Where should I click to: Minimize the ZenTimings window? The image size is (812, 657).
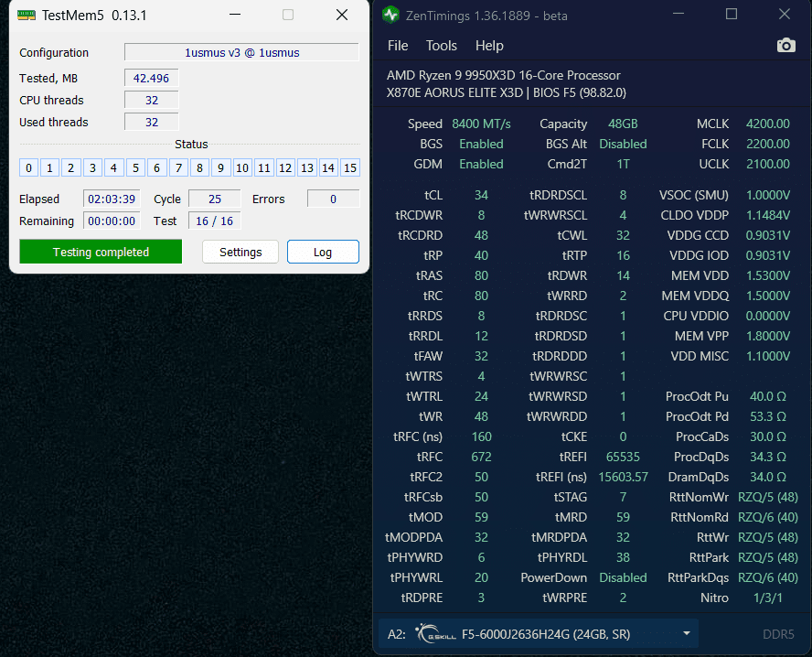(678, 15)
